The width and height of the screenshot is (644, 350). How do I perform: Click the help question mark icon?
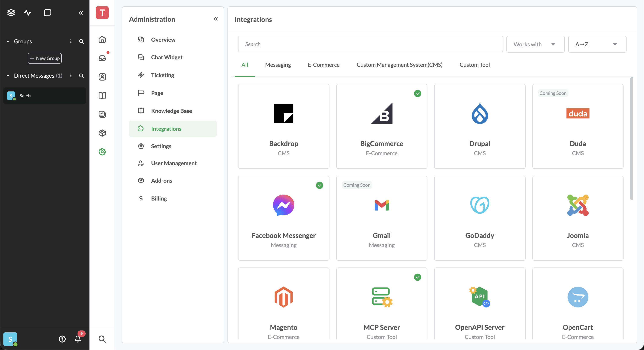point(62,339)
